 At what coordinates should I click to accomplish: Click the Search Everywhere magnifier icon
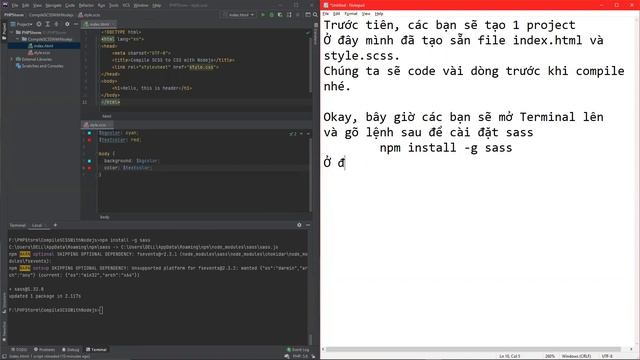315,15
